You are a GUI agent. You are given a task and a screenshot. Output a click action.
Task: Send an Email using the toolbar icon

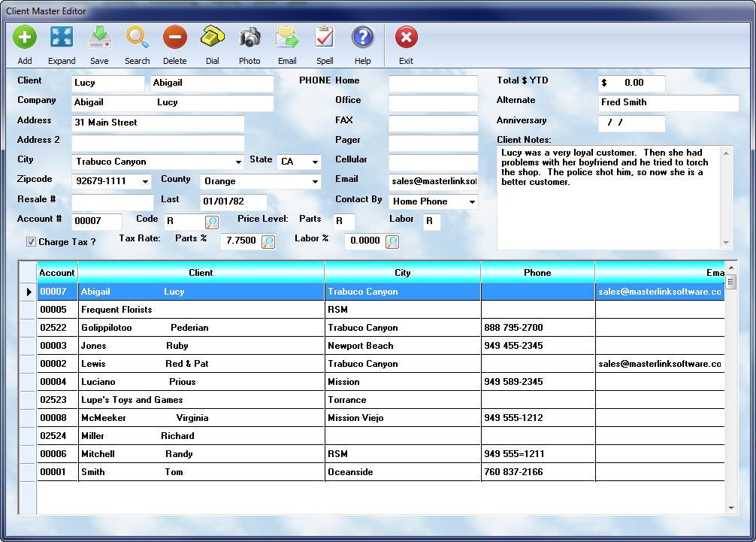(x=287, y=38)
